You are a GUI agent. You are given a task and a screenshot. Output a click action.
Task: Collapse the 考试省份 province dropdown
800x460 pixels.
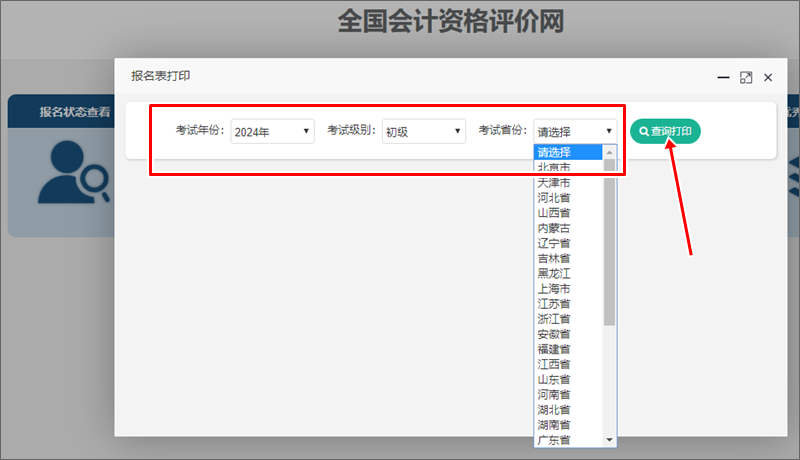click(575, 132)
